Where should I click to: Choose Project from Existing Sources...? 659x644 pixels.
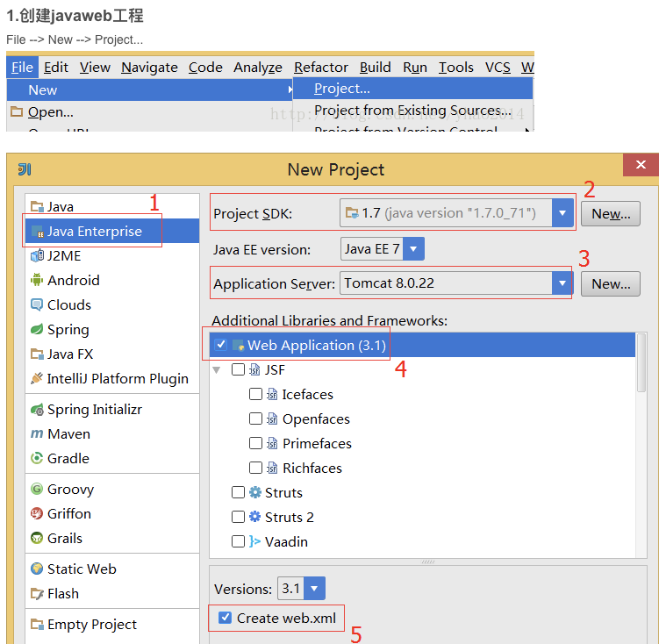pyautogui.click(x=412, y=110)
